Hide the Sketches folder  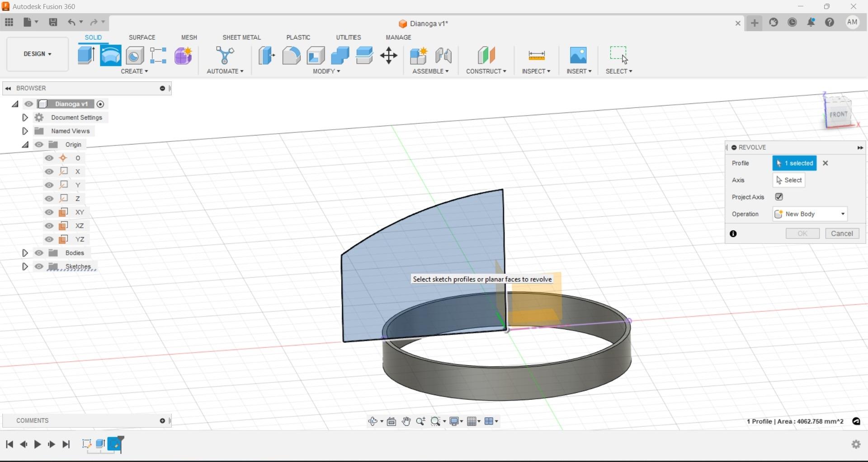[x=39, y=266]
